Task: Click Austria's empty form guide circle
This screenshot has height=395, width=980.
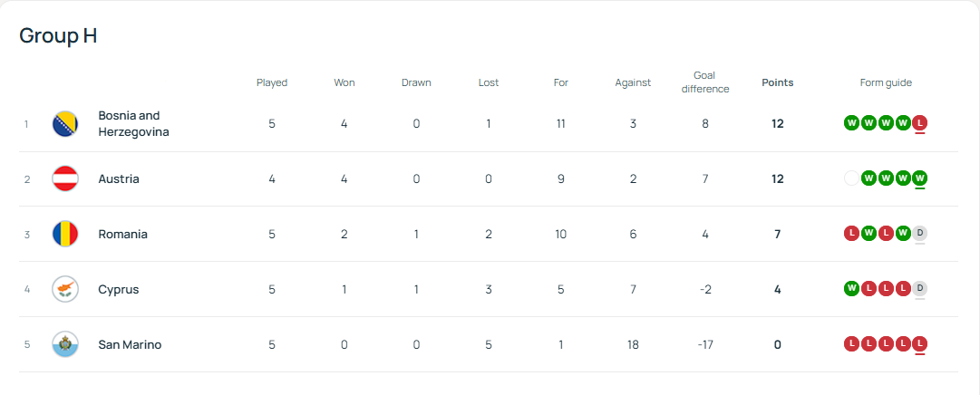Action: (x=851, y=178)
